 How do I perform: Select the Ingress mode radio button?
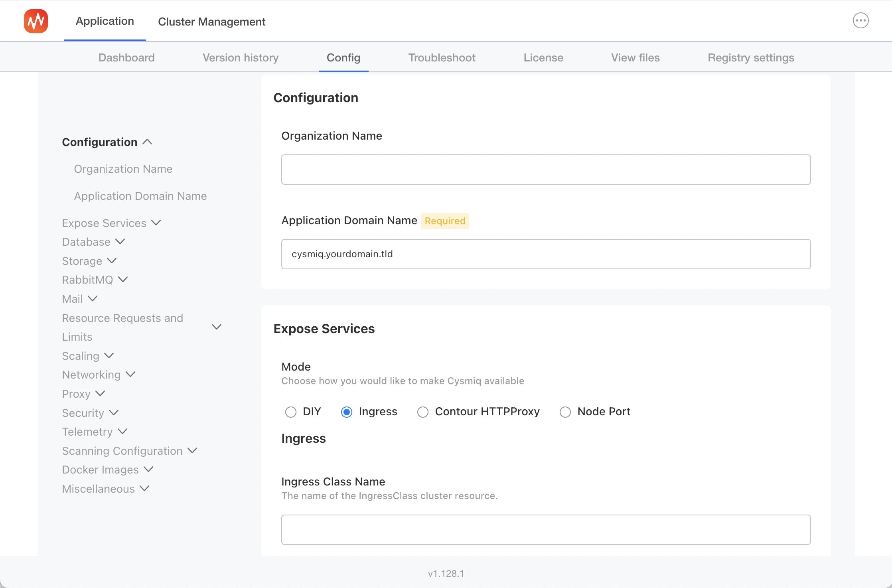pos(347,412)
